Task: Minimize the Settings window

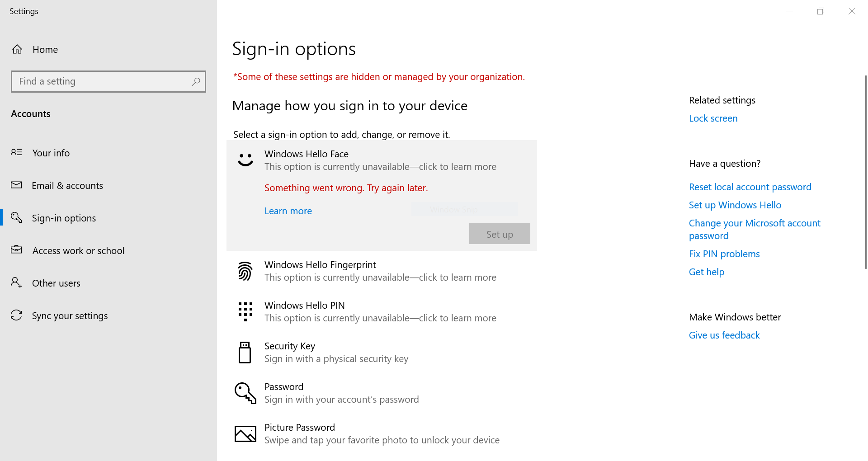Action: (790, 11)
